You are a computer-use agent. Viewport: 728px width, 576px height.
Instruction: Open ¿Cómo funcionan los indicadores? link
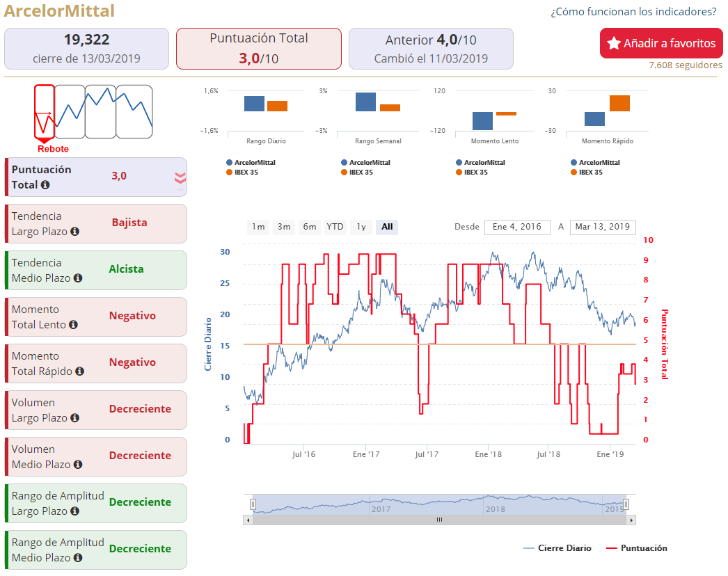point(633,12)
